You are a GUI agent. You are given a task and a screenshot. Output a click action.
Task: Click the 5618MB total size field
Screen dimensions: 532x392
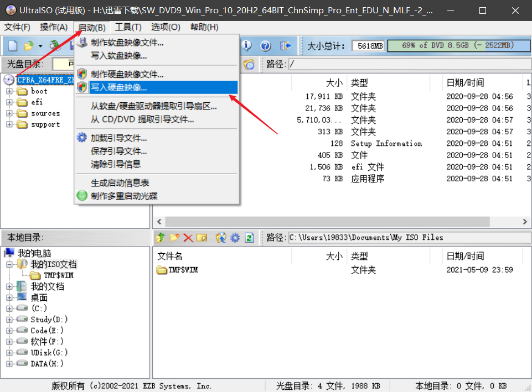pyautogui.click(x=368, y=45)
